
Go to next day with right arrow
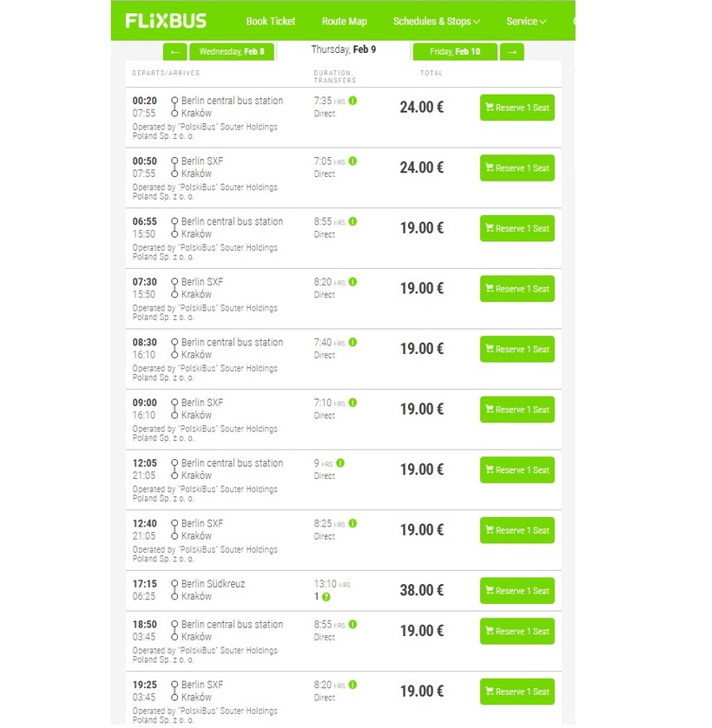(512, 52)
